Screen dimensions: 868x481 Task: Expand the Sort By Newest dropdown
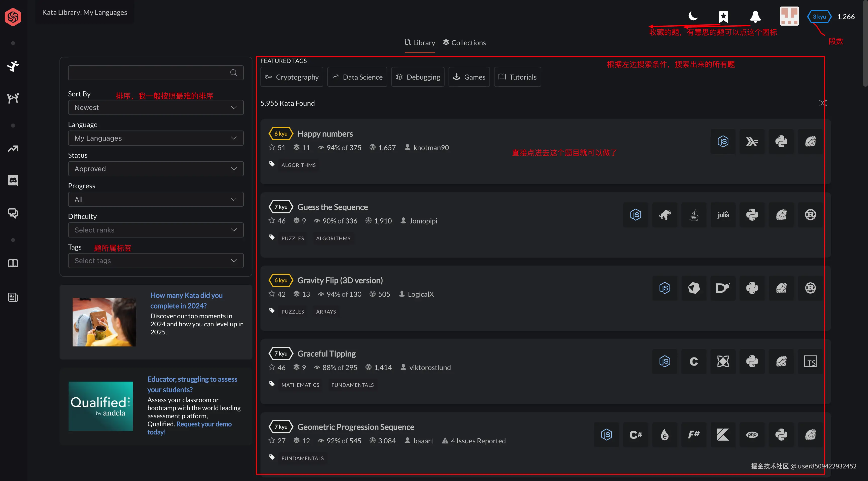(x=156, y=107)
